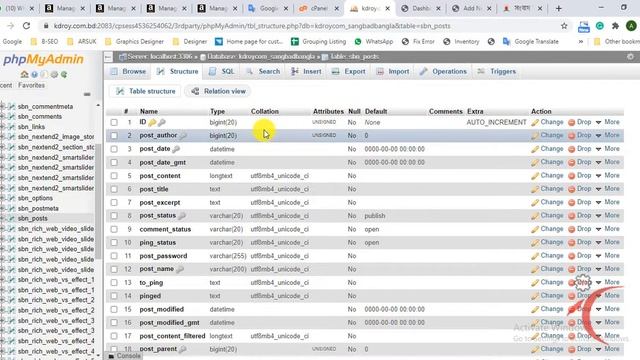Click Server localhost breadcrumb
Screen dimensions: 640x360
[159, 57]
